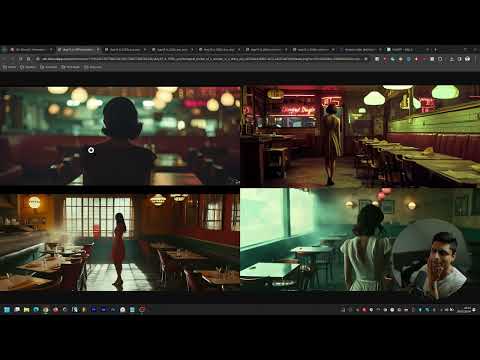
Task: Open File Explorer from the taskbar
Action: pos(26,310)
